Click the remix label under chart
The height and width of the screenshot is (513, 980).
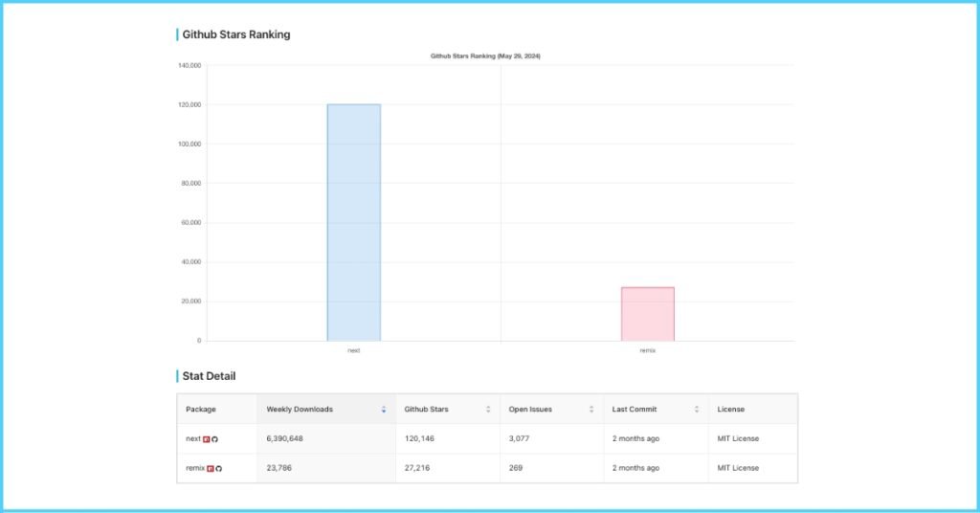[x=648, y=350]
